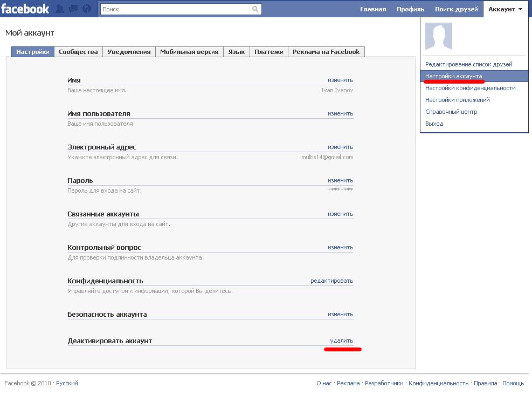Switch to the Мобильная версия tab

click(x=190, y=51)
